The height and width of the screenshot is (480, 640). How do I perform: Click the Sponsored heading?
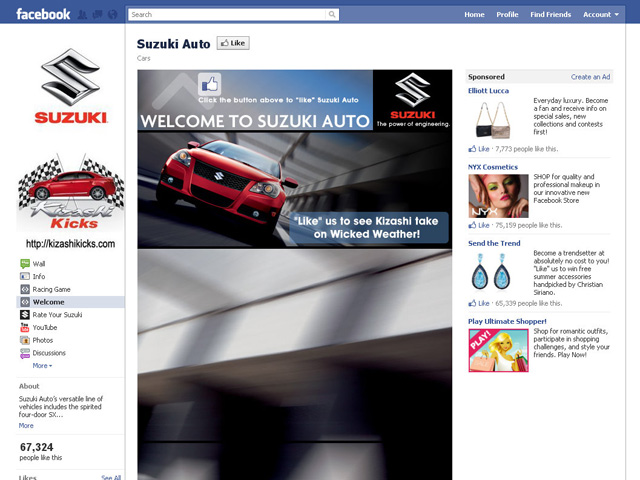coord(486,77)
